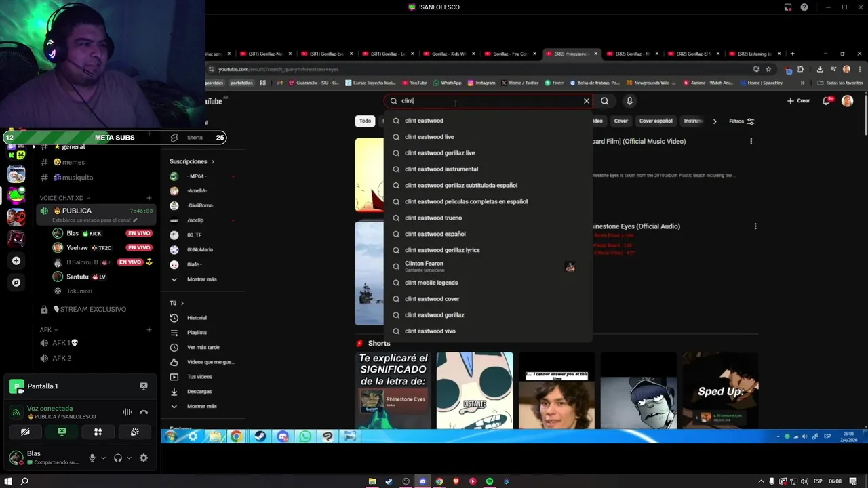The width and height of the screenshot is (868, 488).
Task: Open more options for the Official Music Video result
Action: click(x=751, y=142)
